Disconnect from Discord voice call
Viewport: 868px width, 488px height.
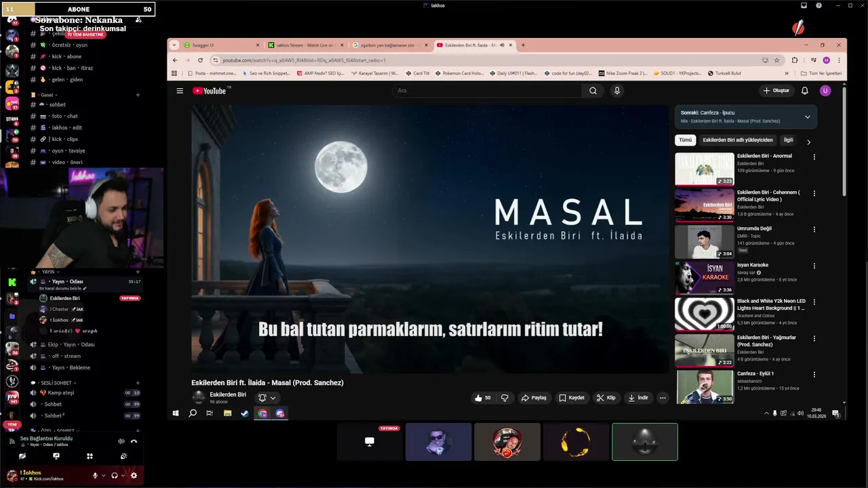(134, 441)
